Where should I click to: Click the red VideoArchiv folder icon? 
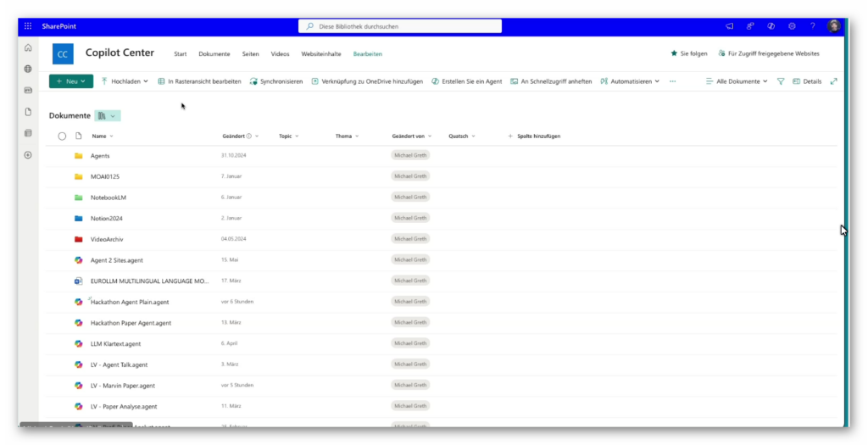point(79,240)
